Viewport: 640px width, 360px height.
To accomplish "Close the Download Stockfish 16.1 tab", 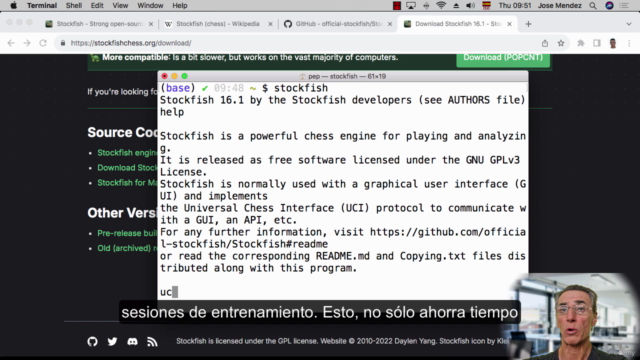I will (x=509, y=24).
